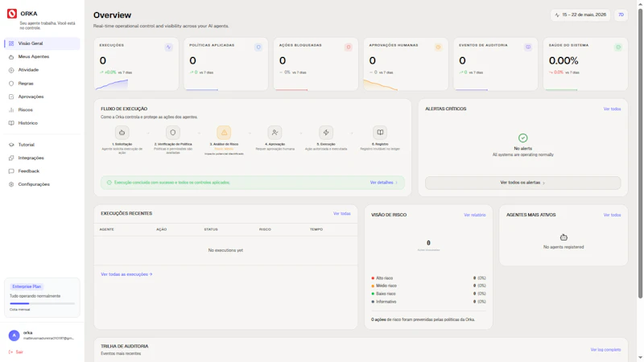Image resolution: width=644 pixels, height=362 pixels.
Task: Click the orka user avatar
Action: (x=14, y=335)
